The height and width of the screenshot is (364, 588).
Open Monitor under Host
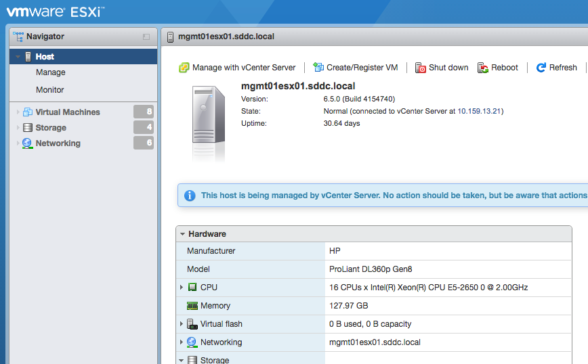coord(50,90)
